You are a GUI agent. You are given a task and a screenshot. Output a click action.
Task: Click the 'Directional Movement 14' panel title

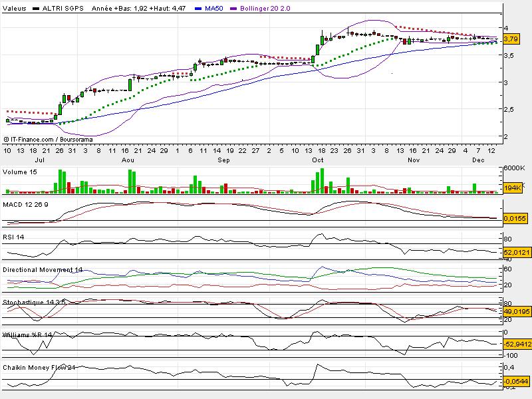pyautogui.click(x=43, y=270)
